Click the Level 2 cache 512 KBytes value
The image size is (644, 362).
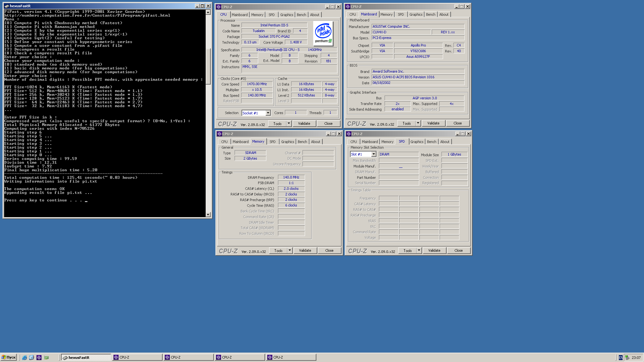coord(306,96)
